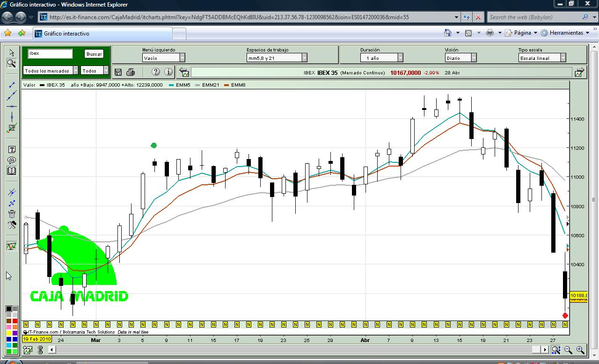
Task: Click the 'ibex' symbol search field
Action: [x=50, y=53]
